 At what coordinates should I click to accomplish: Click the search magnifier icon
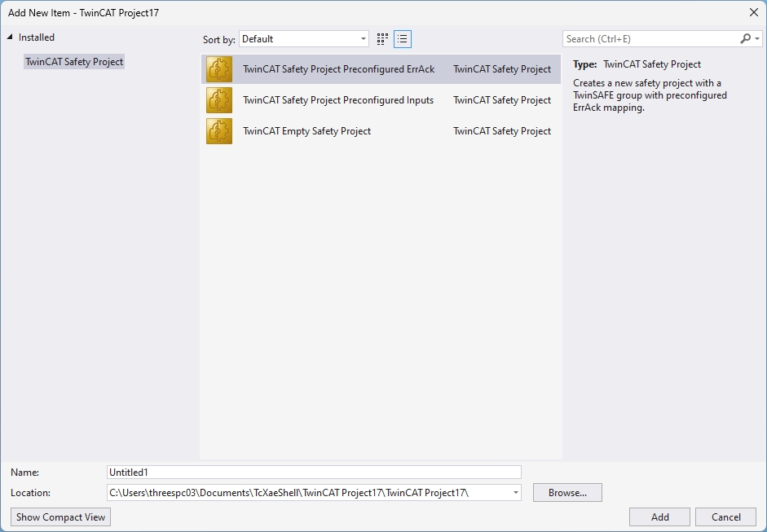745,38
